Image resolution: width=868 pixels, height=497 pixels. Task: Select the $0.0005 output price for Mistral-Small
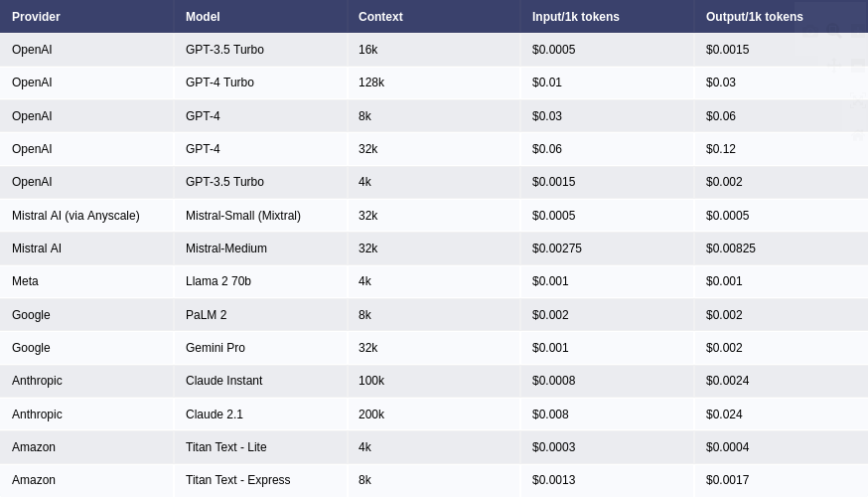click(x=727, y=216)
